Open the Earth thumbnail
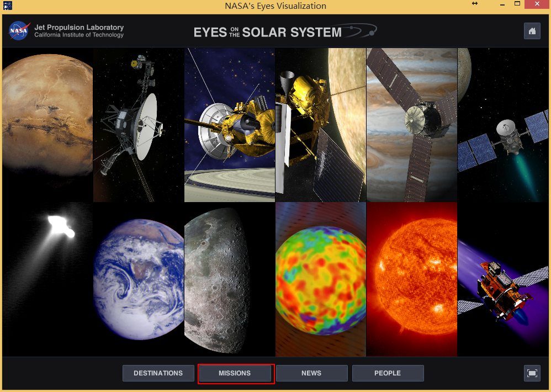The image size is (551, 392). click(138, 278)
